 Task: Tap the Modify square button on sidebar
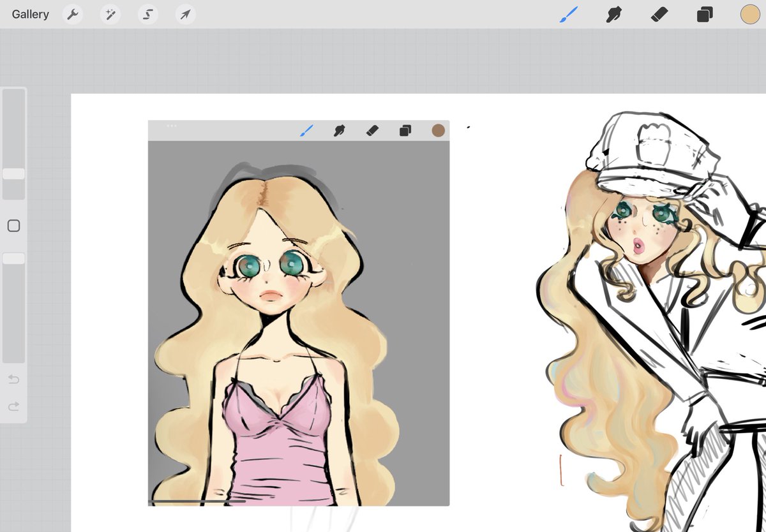coord(13,226)
